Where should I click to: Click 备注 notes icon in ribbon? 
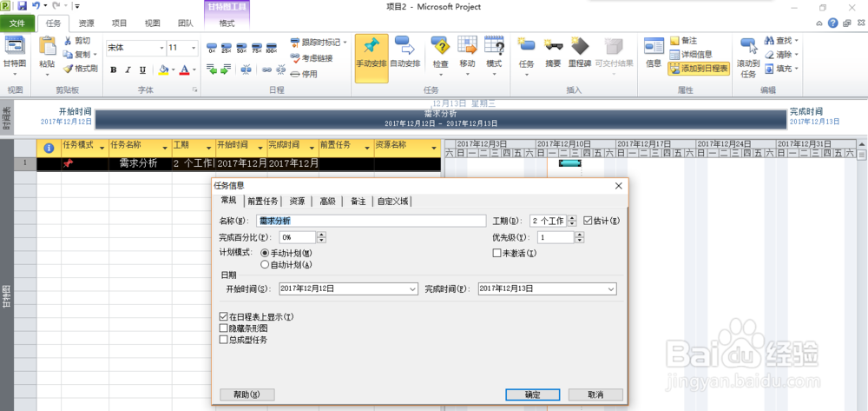674,41
